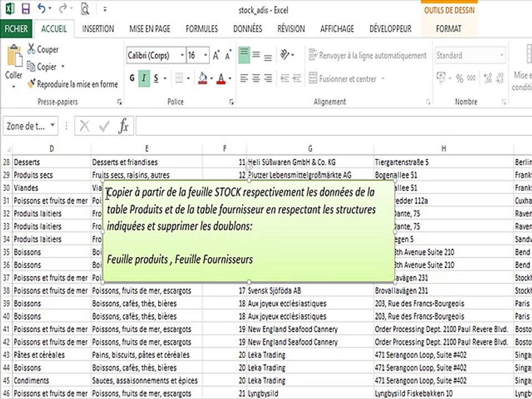Click the decrease indent icon
The width and height of the screenshot is (532, 399).
pos(285,78)
